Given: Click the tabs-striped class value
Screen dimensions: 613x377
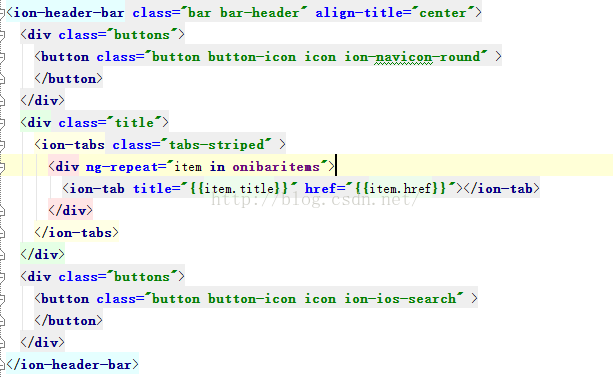Looking at the screenshot, I should [217, 145].
